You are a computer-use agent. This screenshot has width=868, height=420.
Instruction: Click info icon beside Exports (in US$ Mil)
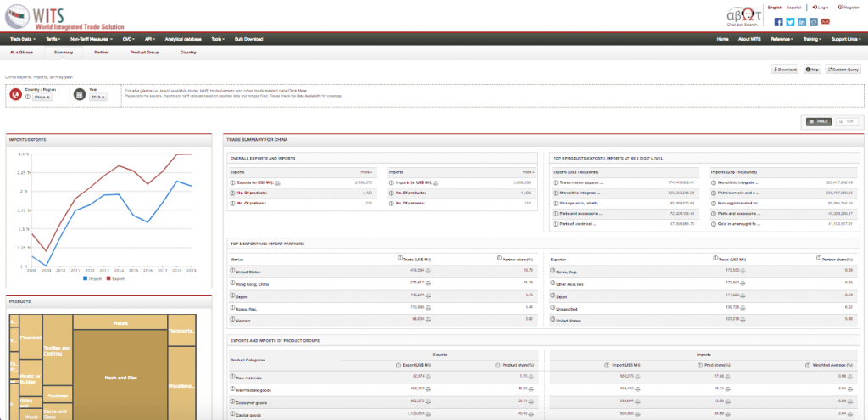tap(232, 183)
